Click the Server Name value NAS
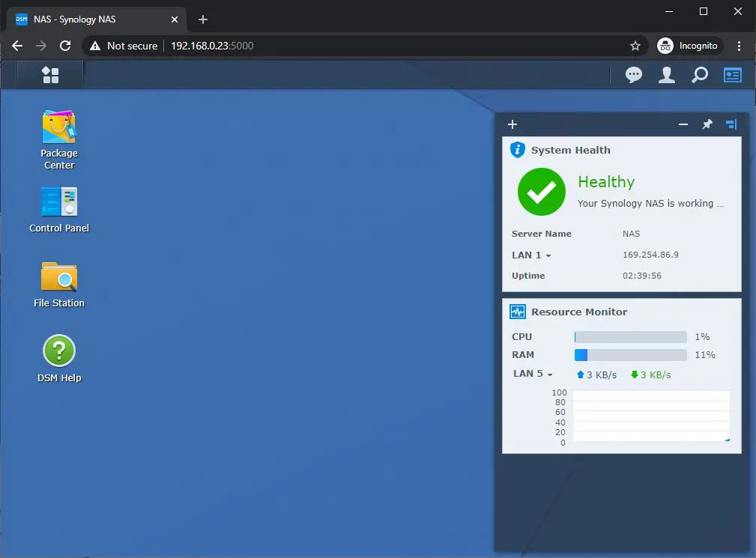This screenshot has height=558, width=756. (631, 234)
